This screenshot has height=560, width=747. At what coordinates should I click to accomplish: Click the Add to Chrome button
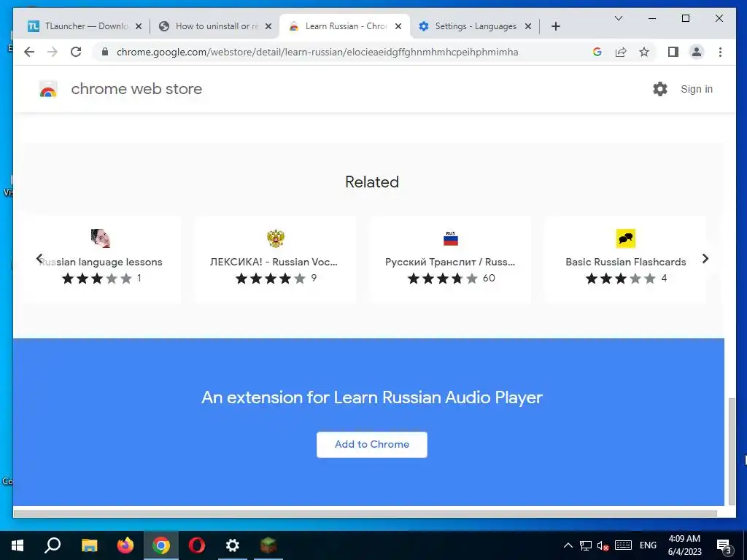coord(371,444)
